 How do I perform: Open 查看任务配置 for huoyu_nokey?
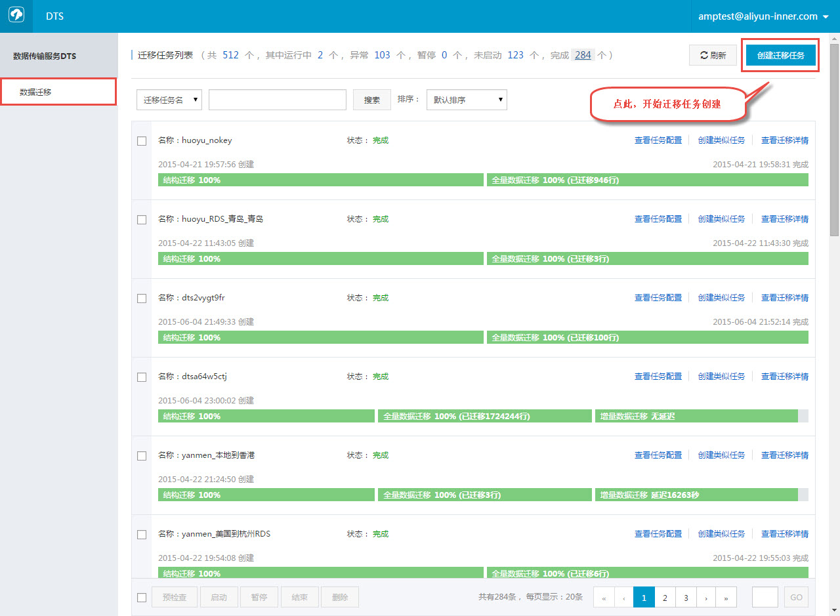point(658,140)
